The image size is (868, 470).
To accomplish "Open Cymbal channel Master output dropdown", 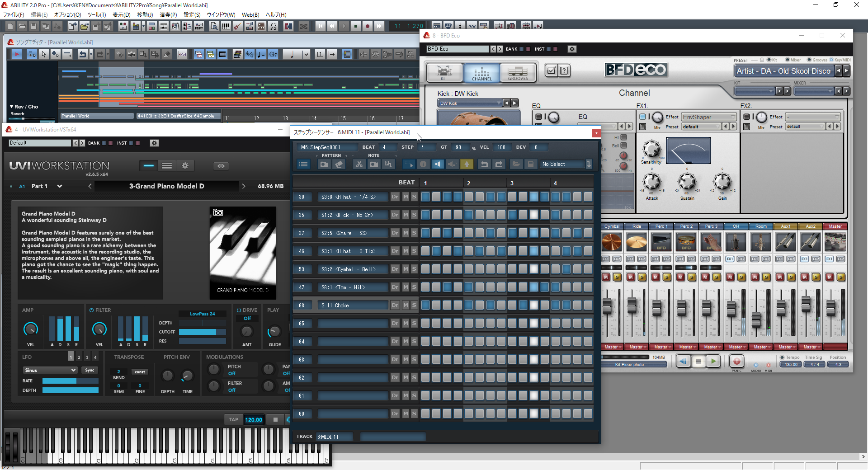I will click(612, 347).
